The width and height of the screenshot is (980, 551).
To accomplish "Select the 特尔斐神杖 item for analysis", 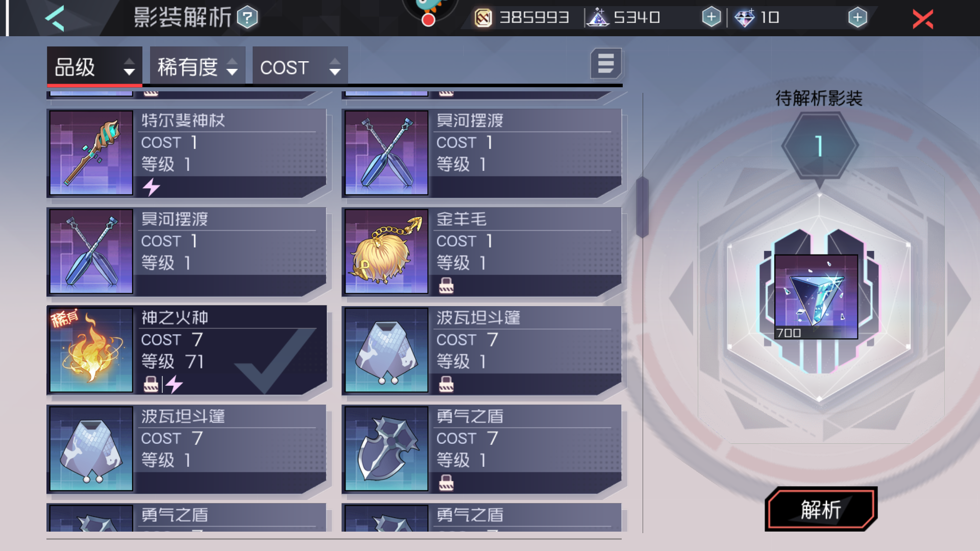I will [x=187, y=153].
